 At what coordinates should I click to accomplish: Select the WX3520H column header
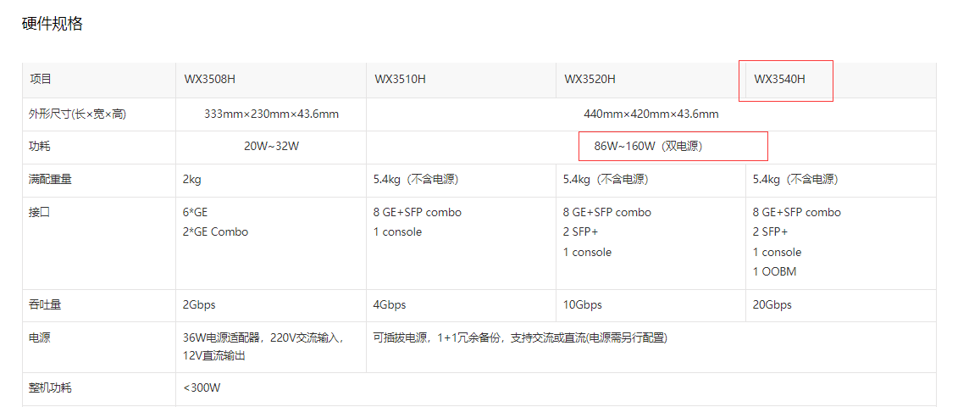(x=590, y=80)
